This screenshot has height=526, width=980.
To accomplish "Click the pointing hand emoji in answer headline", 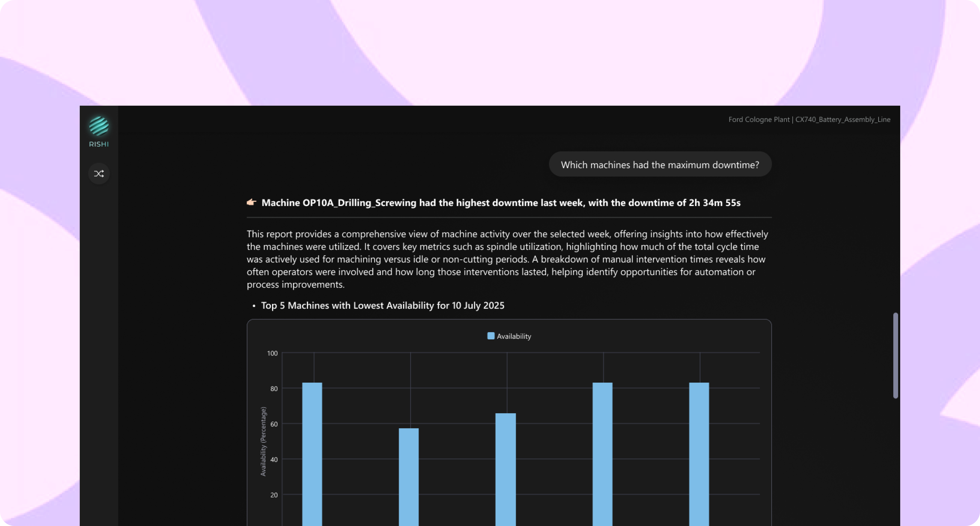I will point(251,202).
